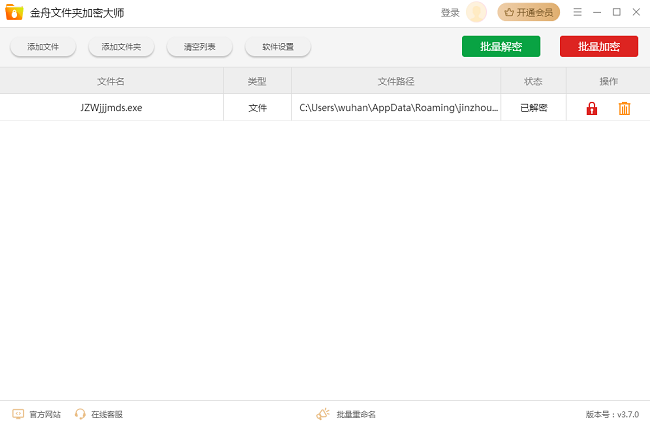Click the 开通会员 membership button

click(528, 12)
